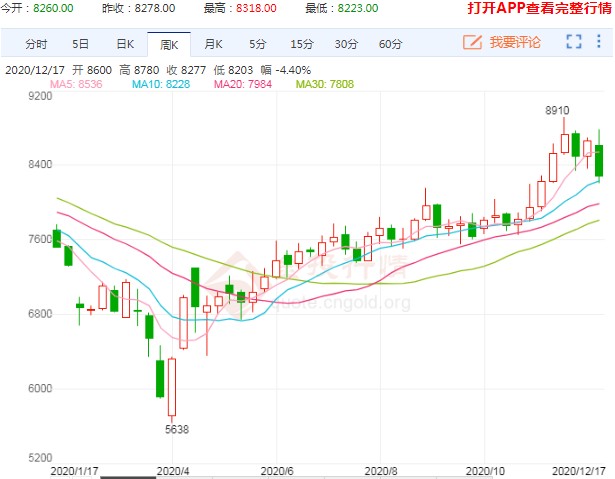Click the 5200 y-axis label

(x=40, y=457)
